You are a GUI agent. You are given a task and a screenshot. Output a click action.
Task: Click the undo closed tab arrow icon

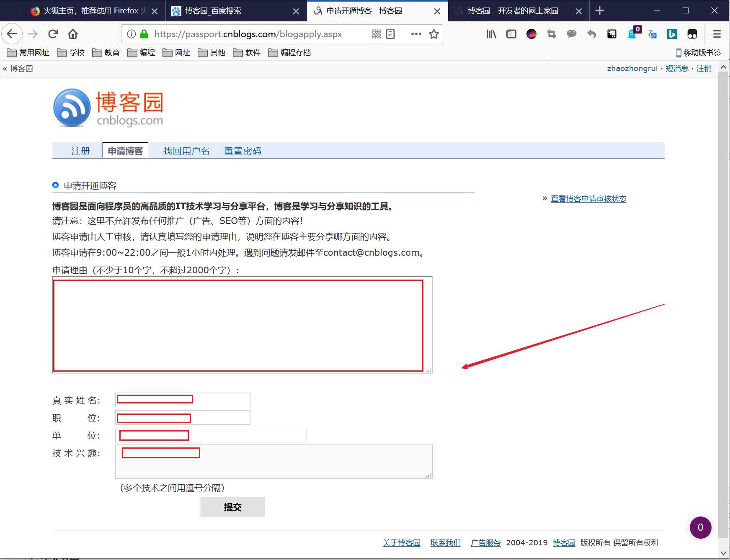click(x=592, y=34)
